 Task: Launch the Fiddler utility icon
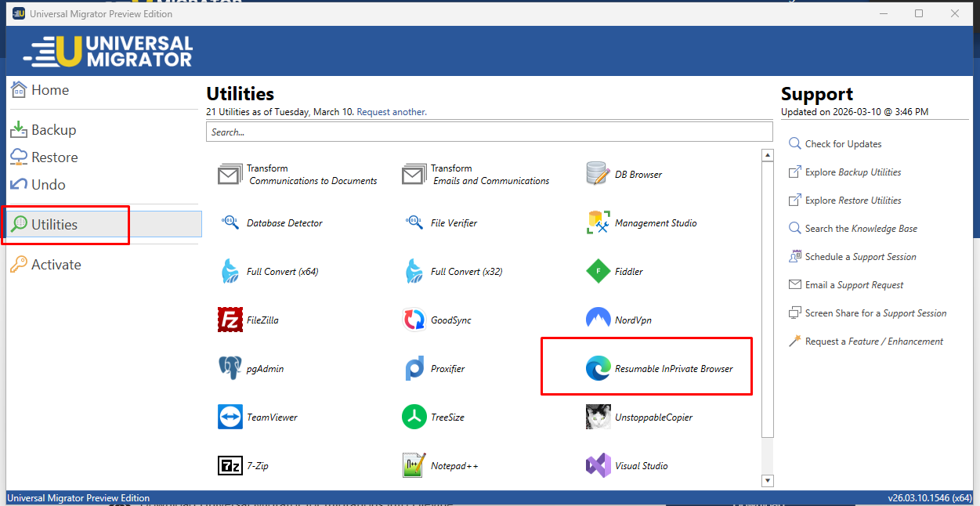coord(598,272)
